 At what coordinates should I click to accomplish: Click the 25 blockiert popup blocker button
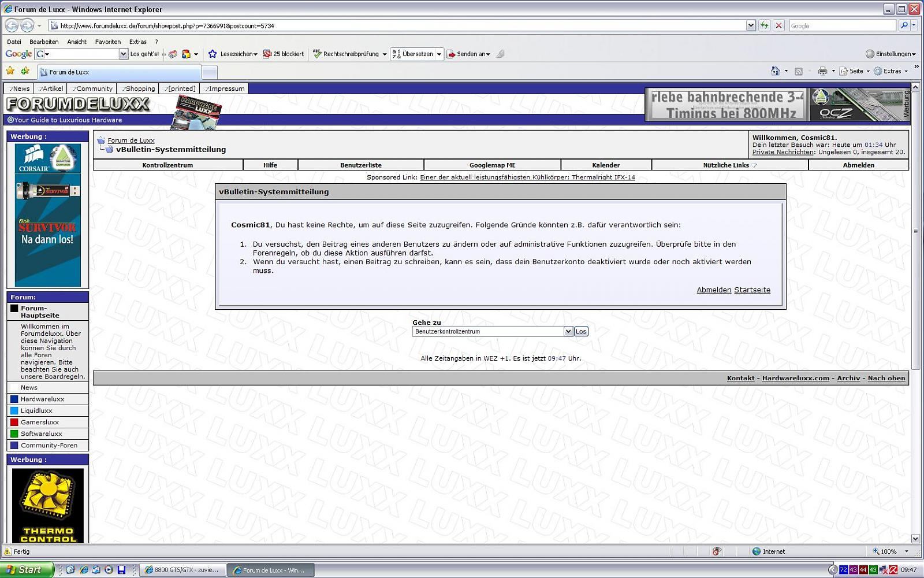point(283,54)
